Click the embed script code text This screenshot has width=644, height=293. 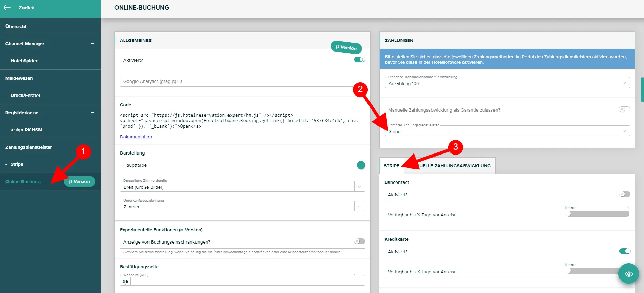(239, 120)
